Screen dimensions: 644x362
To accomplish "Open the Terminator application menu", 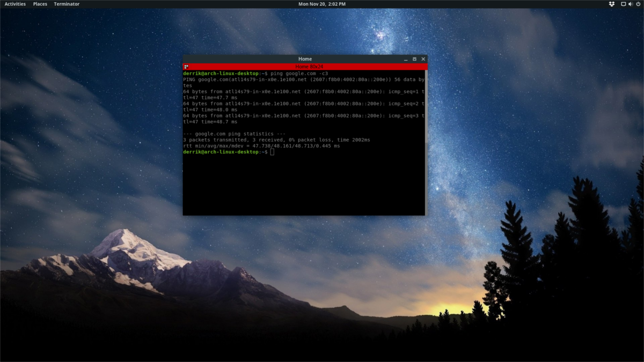I will point(67,4).
